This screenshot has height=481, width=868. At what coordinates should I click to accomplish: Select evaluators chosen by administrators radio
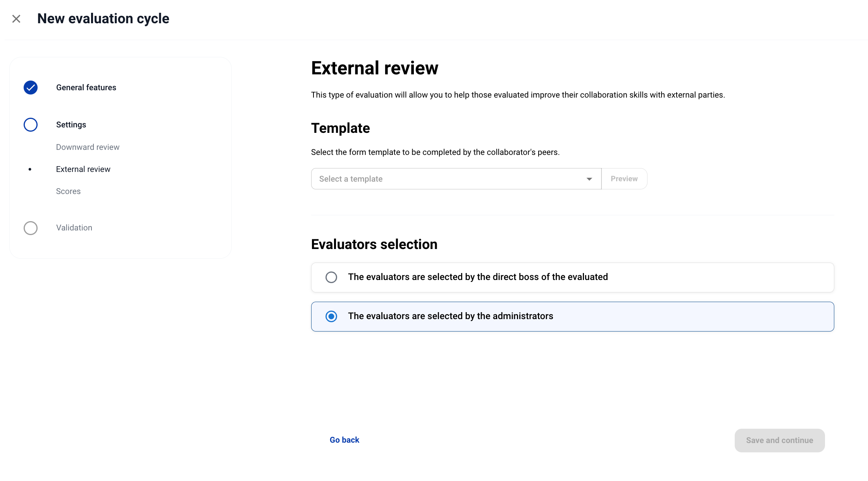[331, 316]
